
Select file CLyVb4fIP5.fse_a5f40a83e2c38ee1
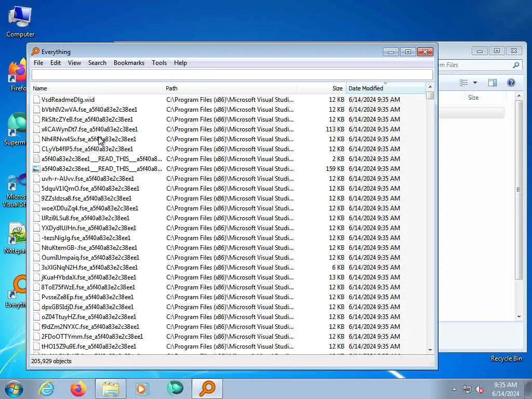[87, 149]
